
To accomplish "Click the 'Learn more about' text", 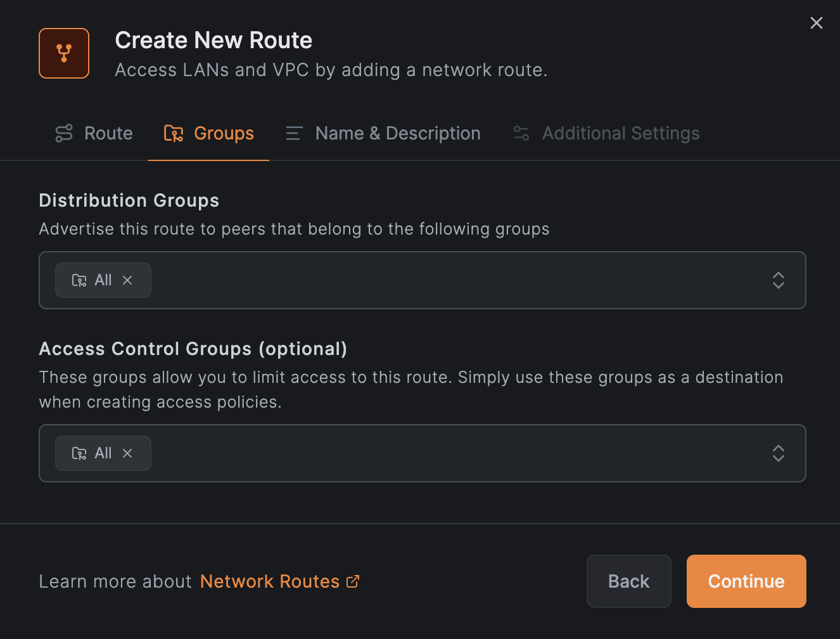I will 115,581.
